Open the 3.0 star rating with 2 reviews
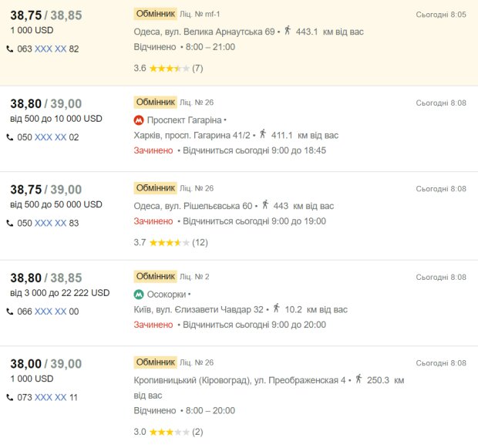The height and width of the screenshot is (448, 478). coord(168,432)
